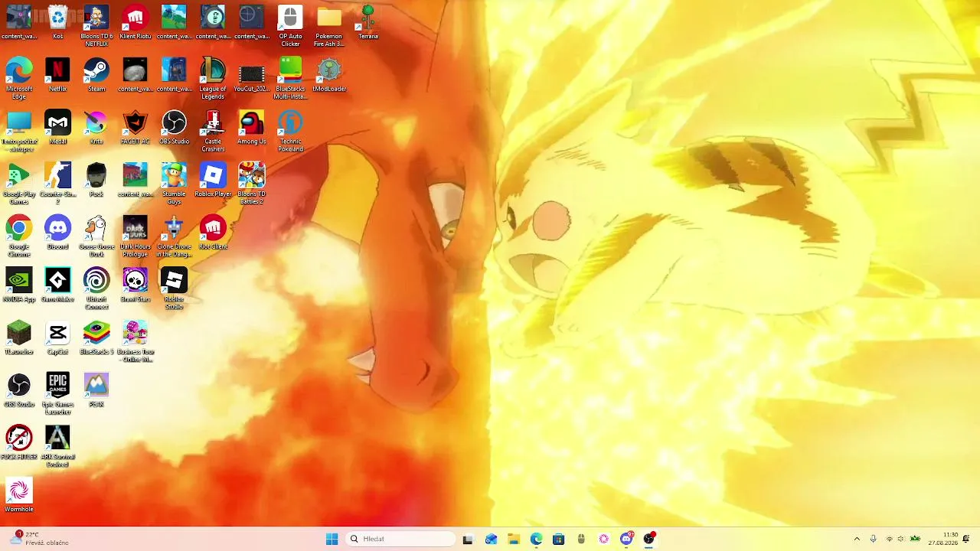Select the Puck game icon
Image resolution: width=980 pixels, height=551 pixels.
(96, 181)
